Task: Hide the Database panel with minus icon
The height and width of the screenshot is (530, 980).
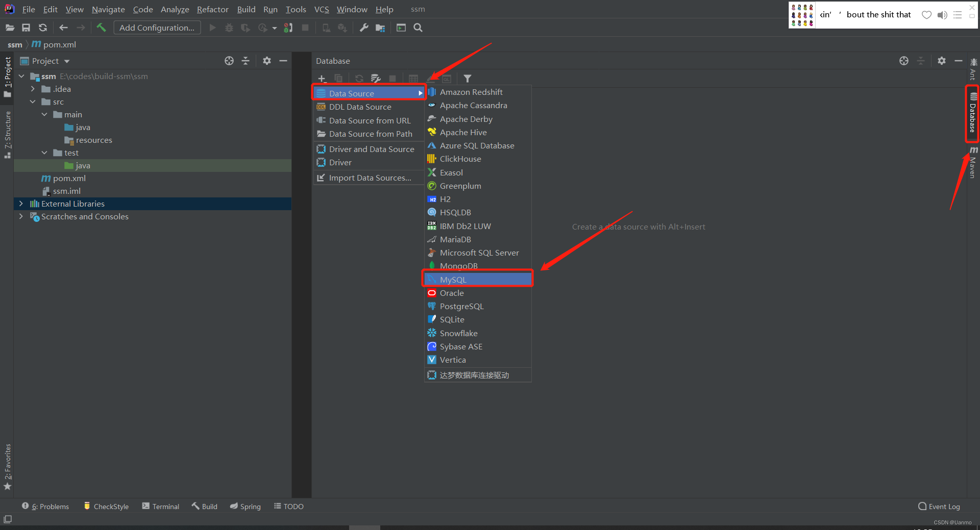Action: (959, 61)
